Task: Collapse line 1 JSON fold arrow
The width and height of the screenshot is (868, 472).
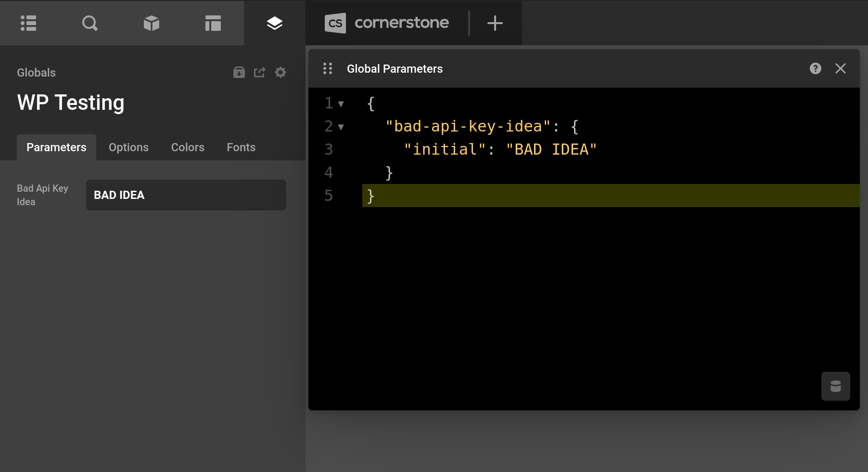Action: point(341,104)
